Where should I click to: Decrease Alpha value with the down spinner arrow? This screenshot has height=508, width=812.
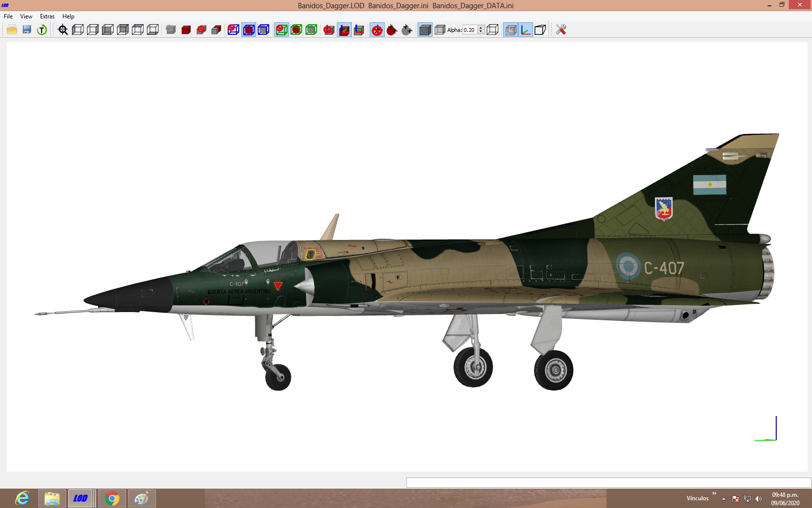click(481, 32)
